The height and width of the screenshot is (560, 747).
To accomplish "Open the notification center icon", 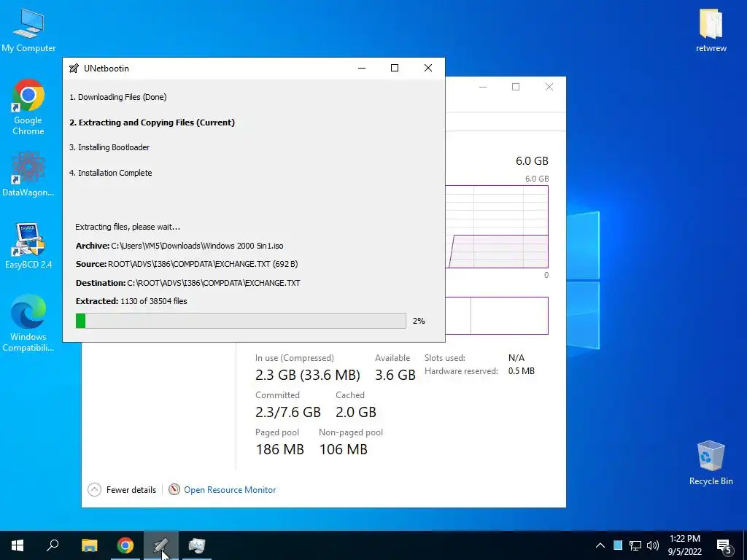I will pos(724,545).
